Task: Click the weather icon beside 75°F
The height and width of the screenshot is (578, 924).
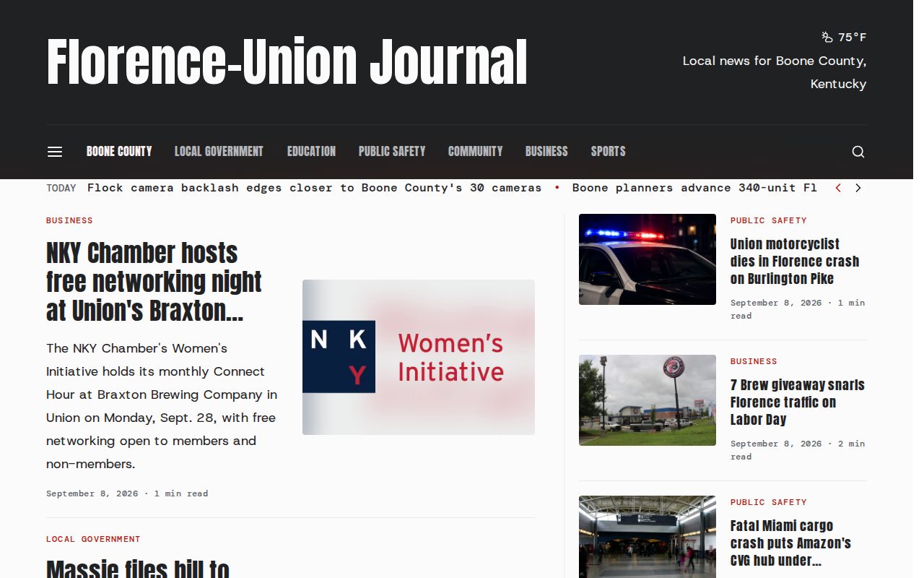Action: click(827, 37)
